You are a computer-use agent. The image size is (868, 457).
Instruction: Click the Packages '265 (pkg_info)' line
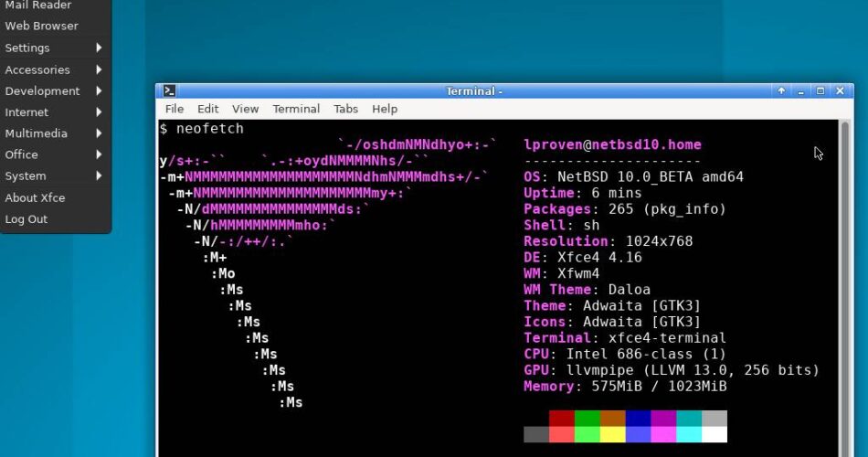[x=625, y=208]
